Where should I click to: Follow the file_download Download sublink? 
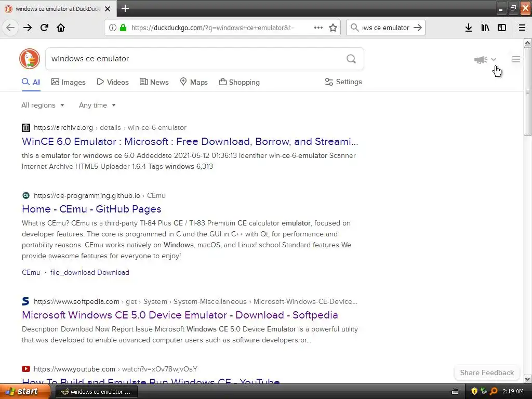pyautogui.click(x=89, y=272)
